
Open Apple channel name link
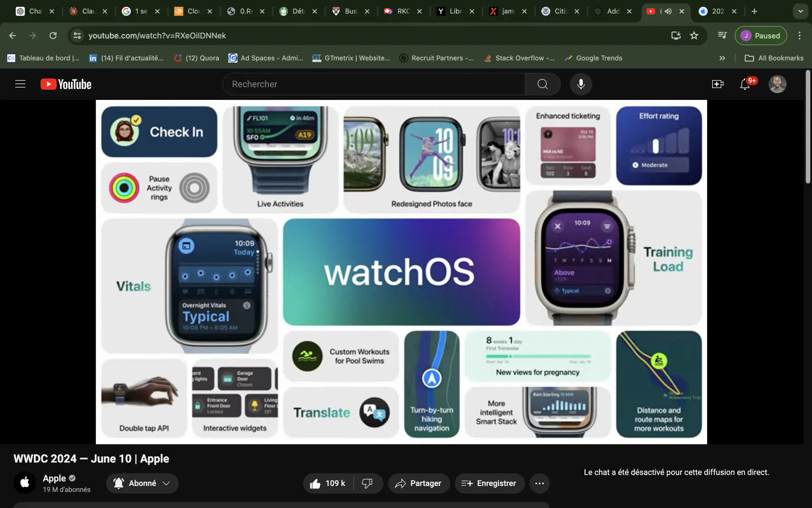tap(54, 478)
